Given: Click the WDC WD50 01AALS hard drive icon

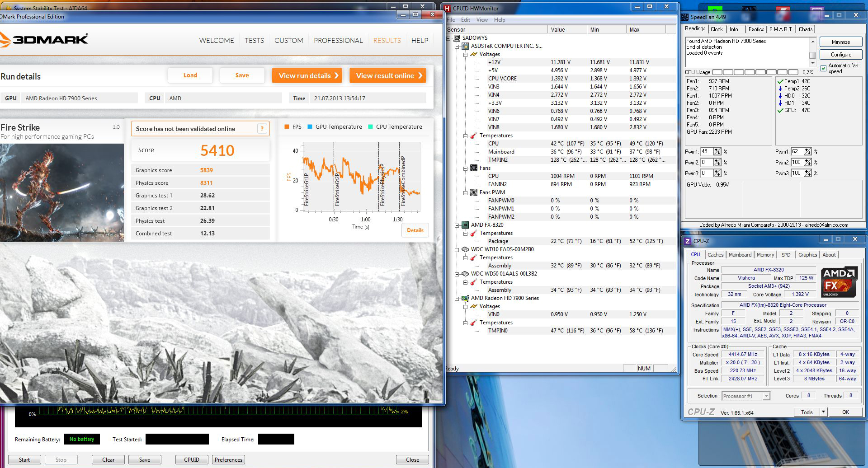Looking at the screenshot, I should click(465, 274).
